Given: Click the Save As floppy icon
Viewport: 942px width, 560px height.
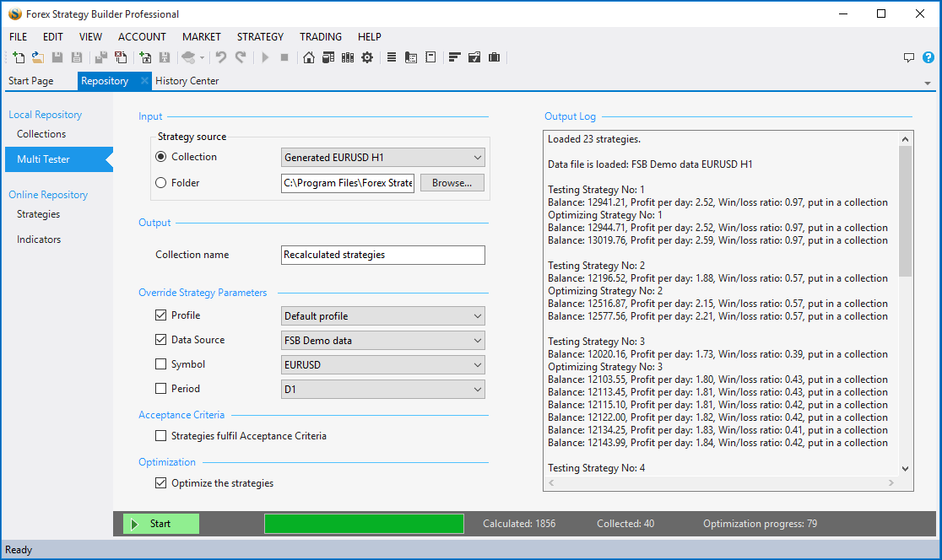Looking at the screenshot, I should tap(76, 57).
